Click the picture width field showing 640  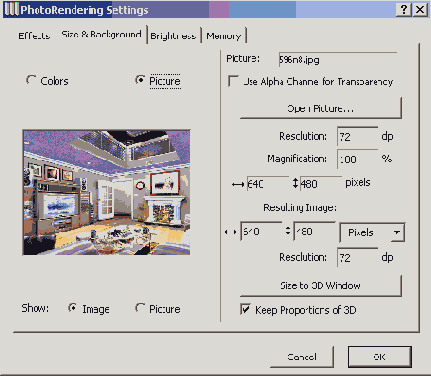tap(267, 184)
